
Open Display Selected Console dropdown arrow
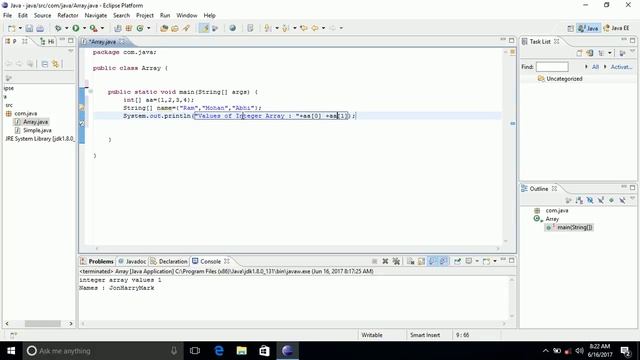476,261
